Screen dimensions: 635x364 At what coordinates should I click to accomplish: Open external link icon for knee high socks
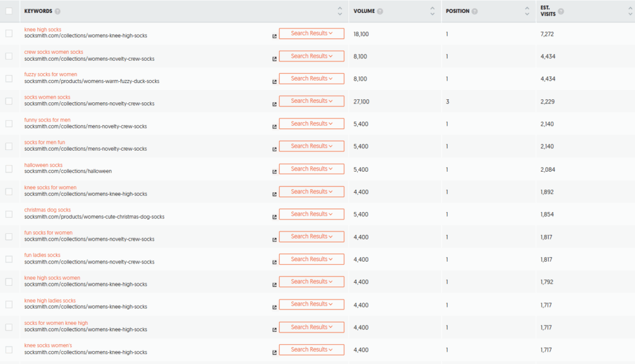click(274, 37)
